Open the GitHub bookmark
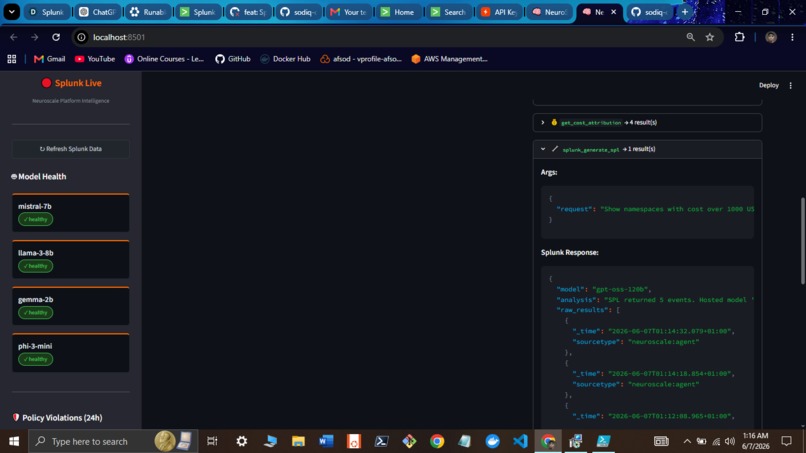The image size is (806, 453). click(233, 59)
